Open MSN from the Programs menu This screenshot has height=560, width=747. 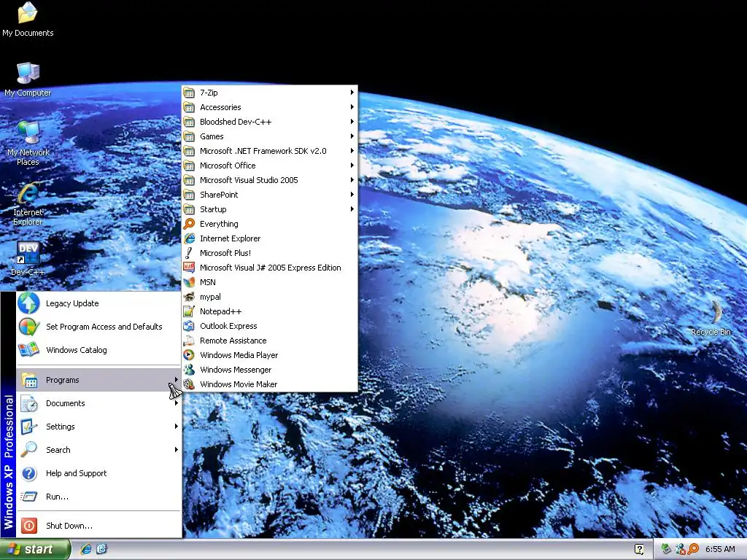pos(270,282)
